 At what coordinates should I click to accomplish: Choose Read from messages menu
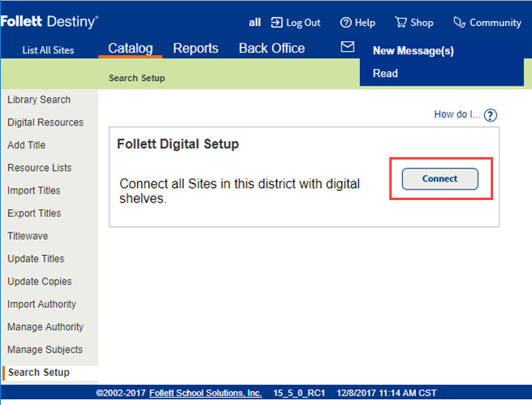coord(385,73)
